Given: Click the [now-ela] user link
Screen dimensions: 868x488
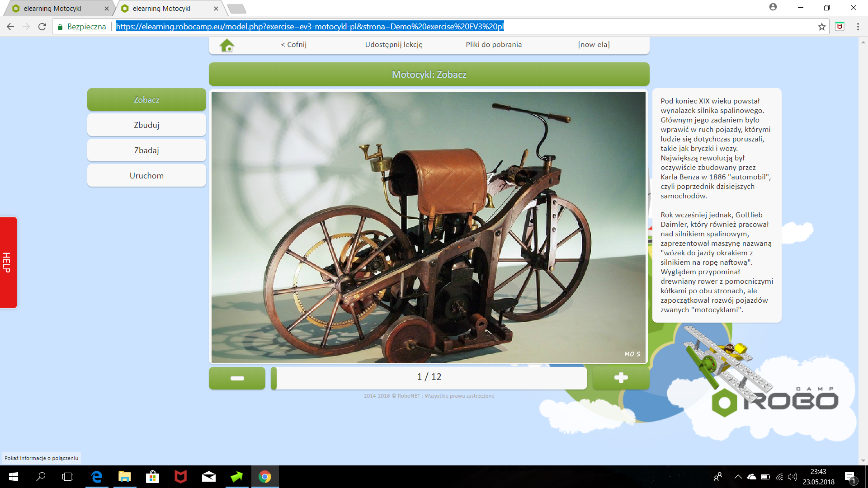Looking at the screenshot, I should [594, 44].
